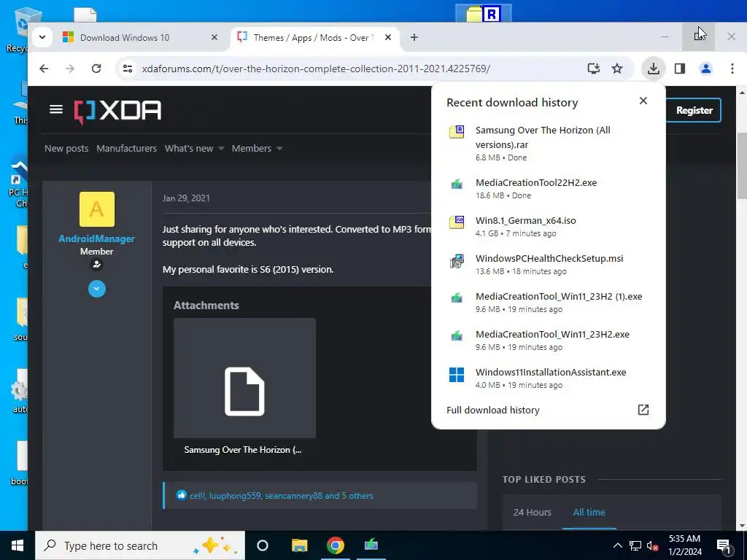Close the Recent download history popup
747x560 pixels.
coord(643,101)
